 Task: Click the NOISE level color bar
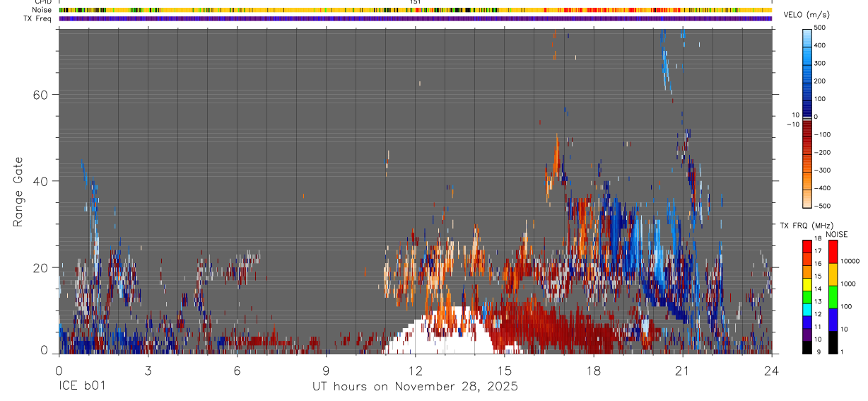tap(833, 296)
